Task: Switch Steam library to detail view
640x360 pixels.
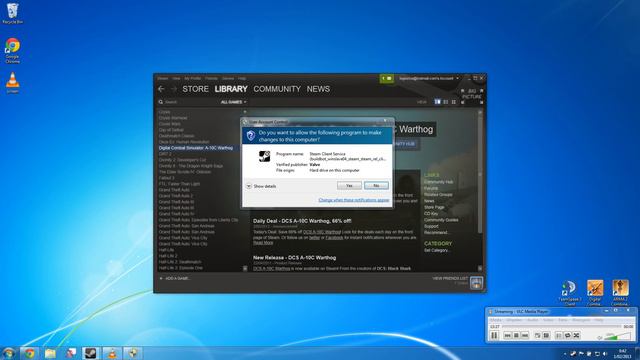Action: coord(437,102)
